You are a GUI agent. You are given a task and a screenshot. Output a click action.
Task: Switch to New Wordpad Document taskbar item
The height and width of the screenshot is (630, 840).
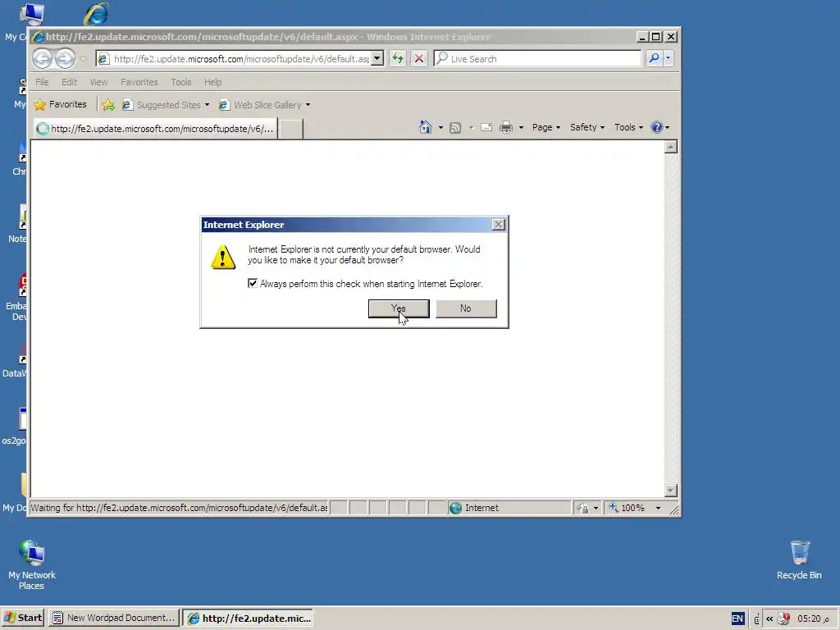[114, 618]
